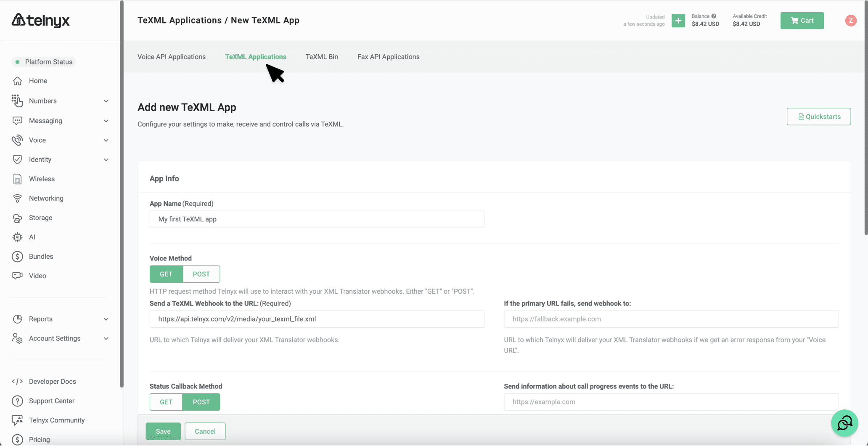This screenshot has width=868, height=446.
Task: Click the AI chip icon
Action: tap(17, 237)
